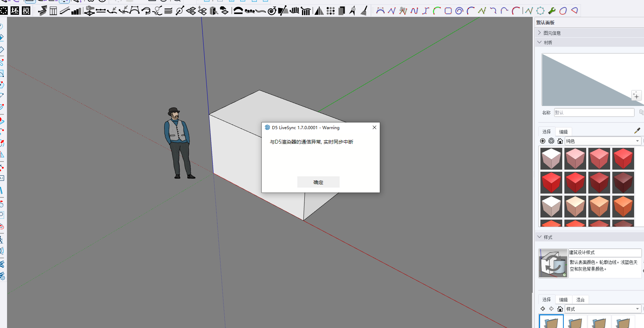This screenshot has height=328, width=644.
Task: Click the broom cleanup tool icon
Action: 364,11
